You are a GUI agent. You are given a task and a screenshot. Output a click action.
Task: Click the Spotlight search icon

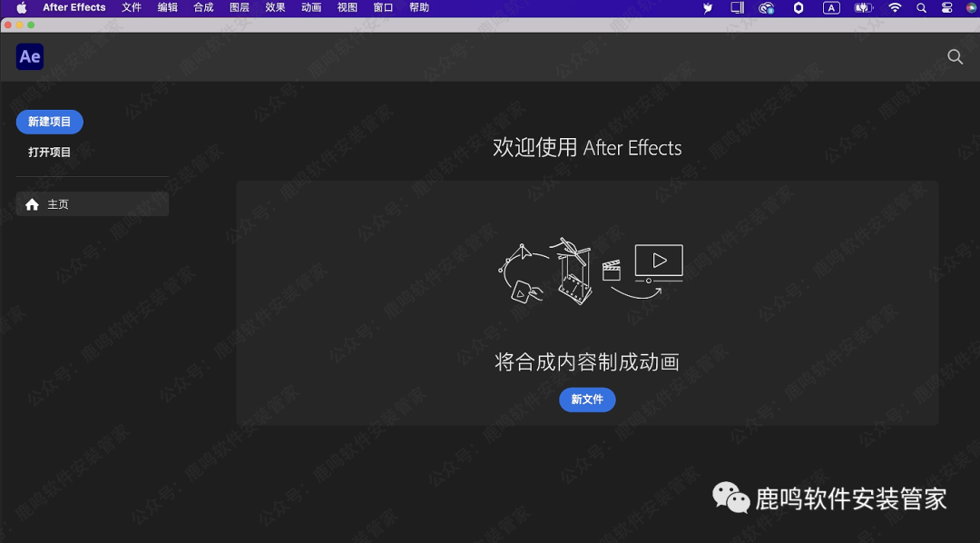click(x=921, y=7)
